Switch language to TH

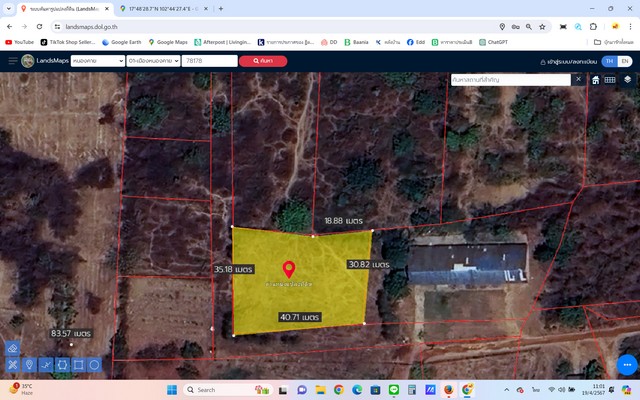click(608, 61)
